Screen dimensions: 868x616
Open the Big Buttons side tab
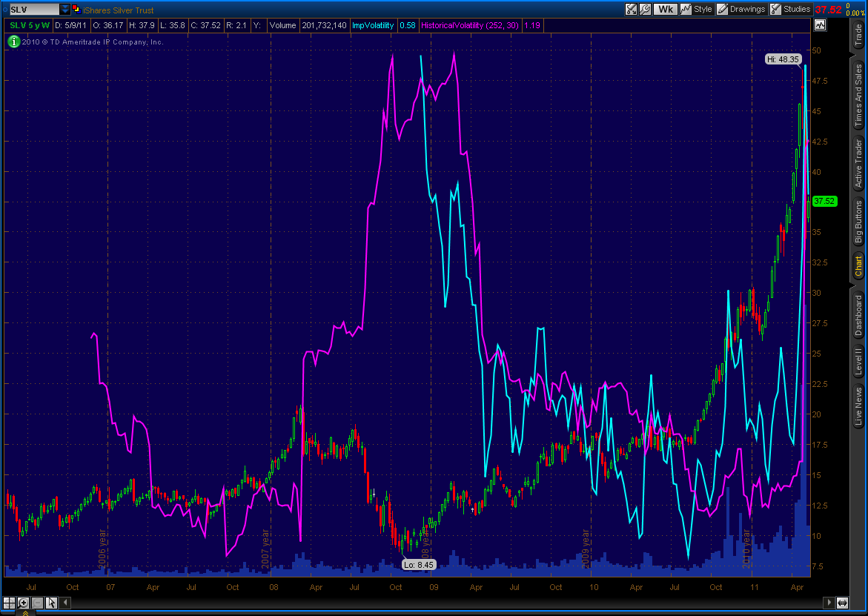(858, 222)
